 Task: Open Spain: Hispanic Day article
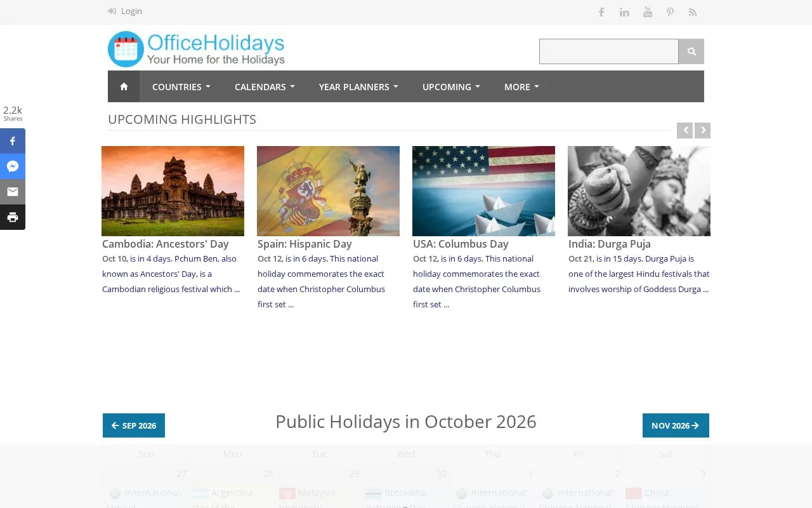[304, 244]
